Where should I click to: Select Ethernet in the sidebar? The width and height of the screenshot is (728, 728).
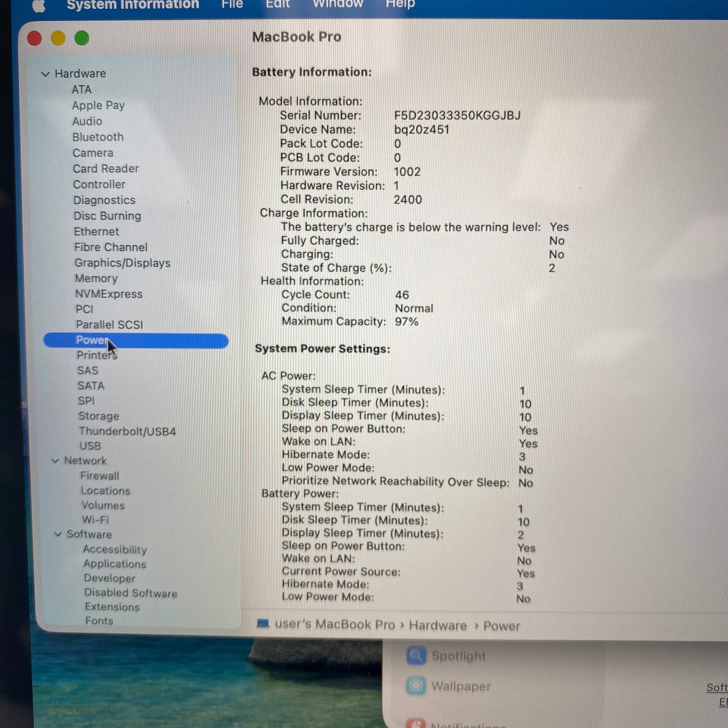pyautogui.click(x=96, y=232)
